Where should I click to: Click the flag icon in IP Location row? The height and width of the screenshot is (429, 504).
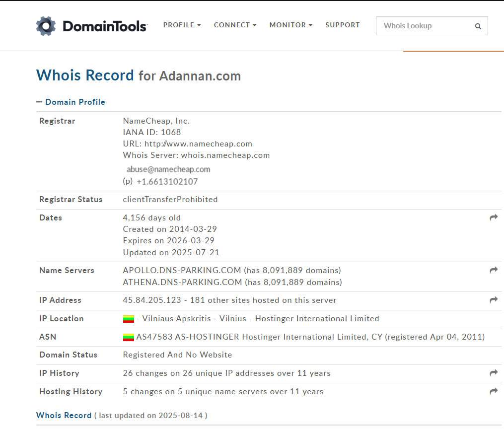[x=129, y=319]
